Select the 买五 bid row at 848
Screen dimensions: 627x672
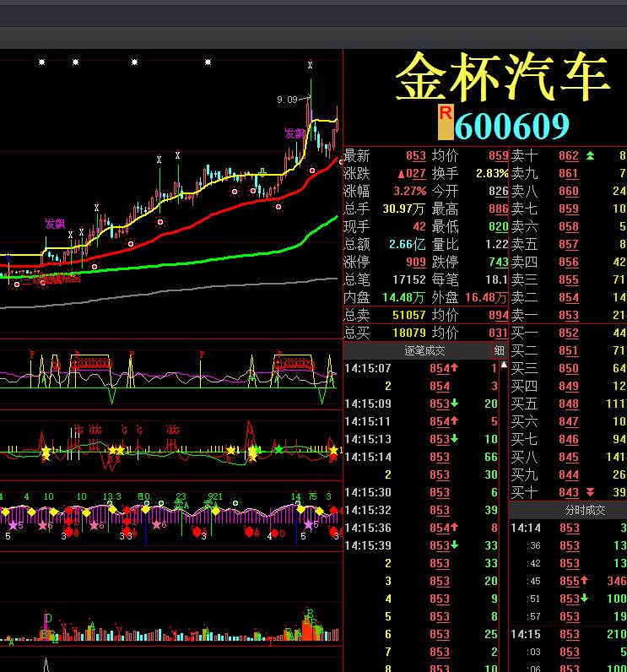click(568, 404)
